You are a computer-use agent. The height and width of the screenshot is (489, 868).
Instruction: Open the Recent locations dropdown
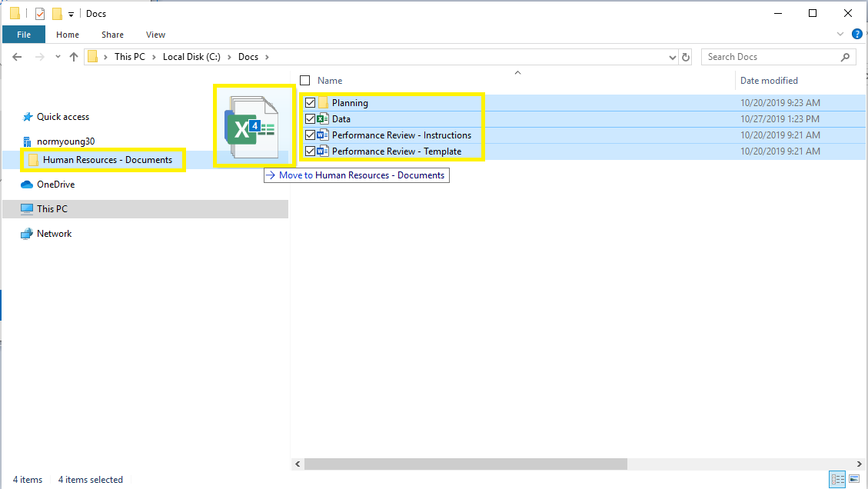pos(58,57)
